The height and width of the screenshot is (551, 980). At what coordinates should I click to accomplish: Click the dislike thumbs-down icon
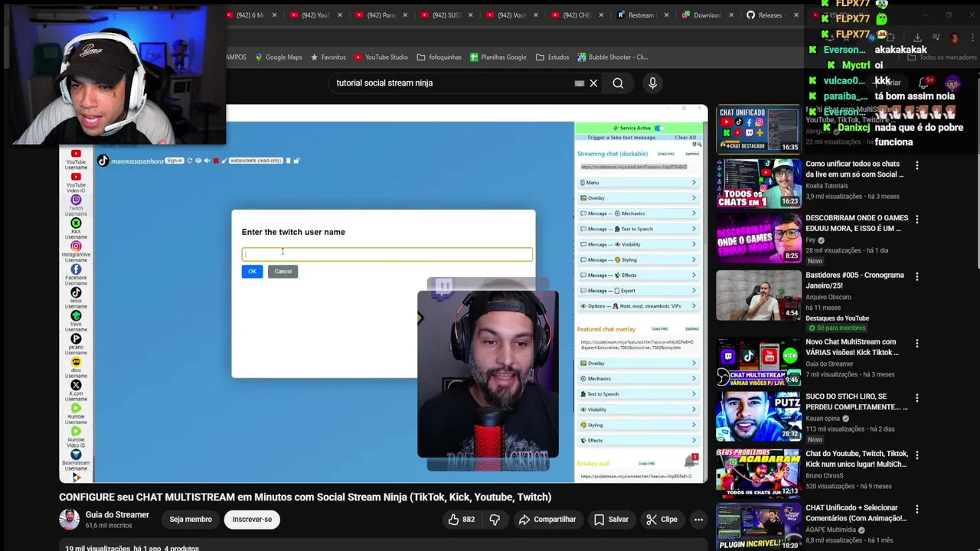pyautogui.click(x=495, y=520)
